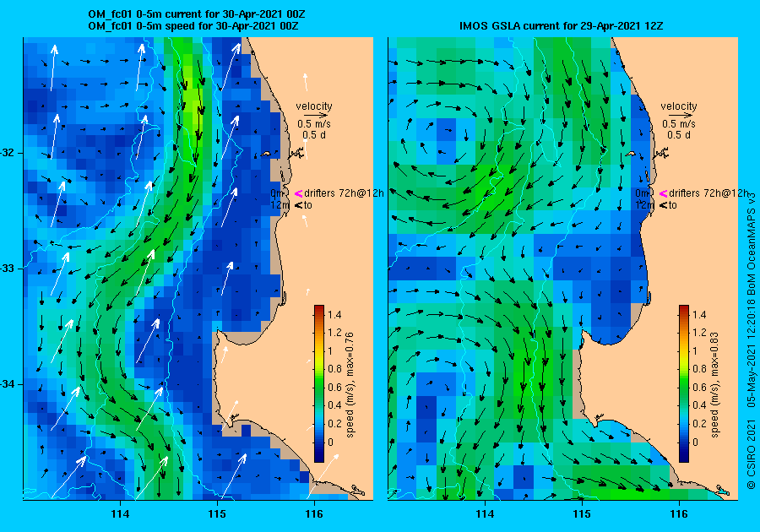This screenshot has height=532, width=760.
Task: Click the left map speed color bar
Action: 319,383
